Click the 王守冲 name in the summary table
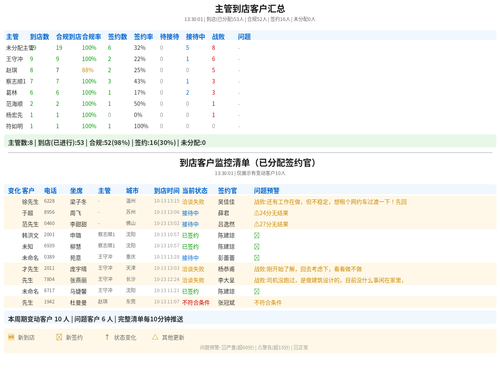The width and height of the screenshot is (500, 370). click(x=14, y=59)
